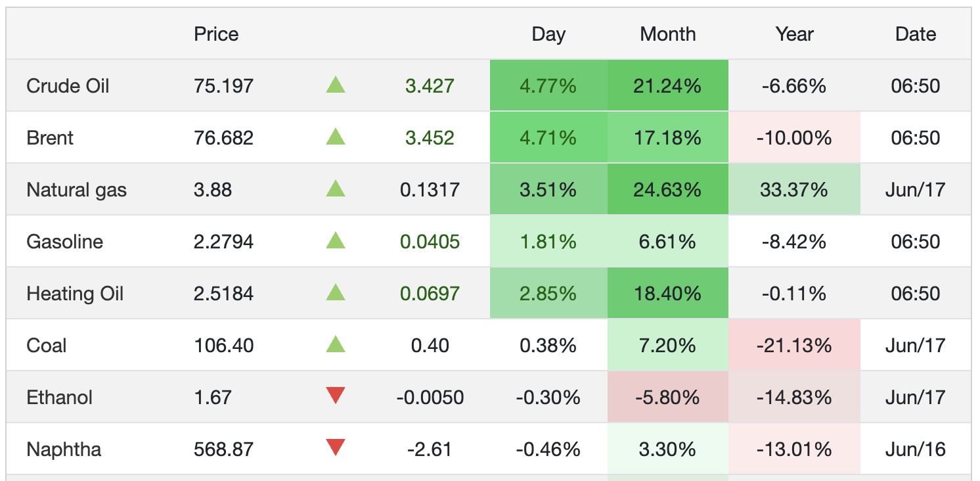The height and width of the screenshot is (481, 980).
Task: Sort by the Year column header
Action: point(794,34)
